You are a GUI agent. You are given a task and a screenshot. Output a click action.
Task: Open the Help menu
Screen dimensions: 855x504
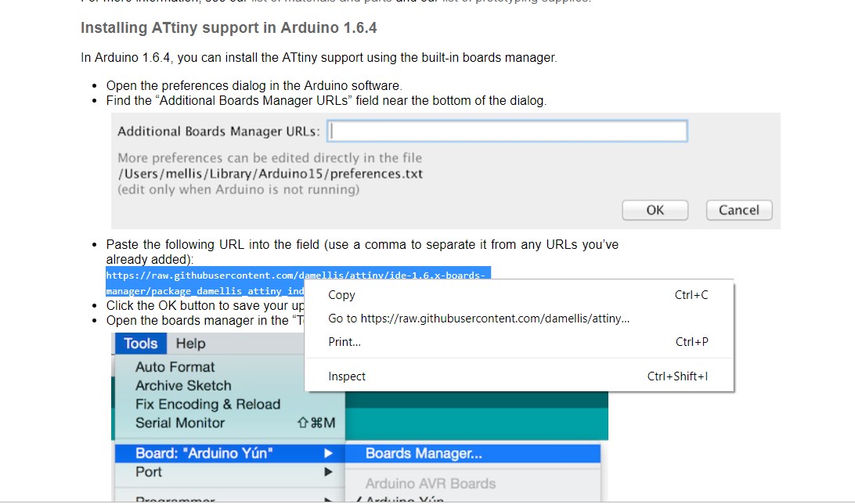click(x=190, y=344)
